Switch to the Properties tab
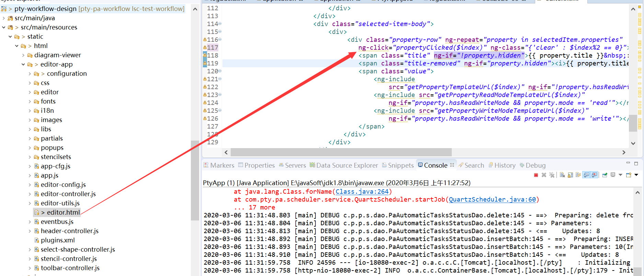The width and height of the screenshot is (644, 276). pos(256,165)
